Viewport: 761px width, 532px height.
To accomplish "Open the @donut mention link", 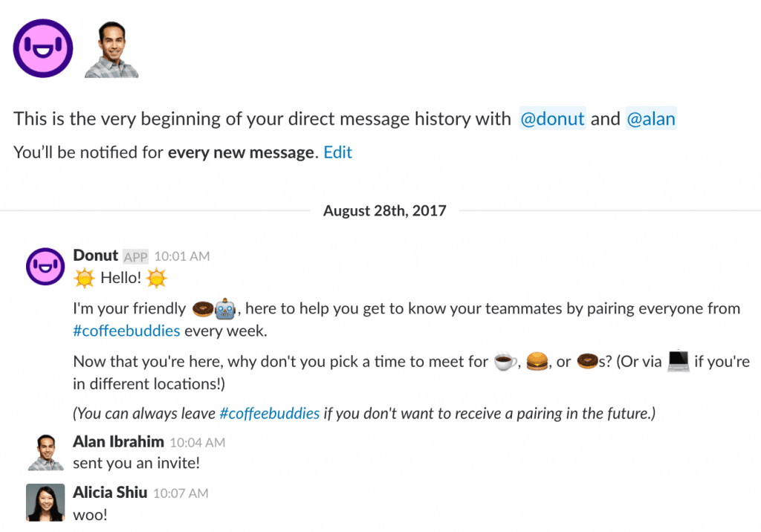I will pos(552,118).
